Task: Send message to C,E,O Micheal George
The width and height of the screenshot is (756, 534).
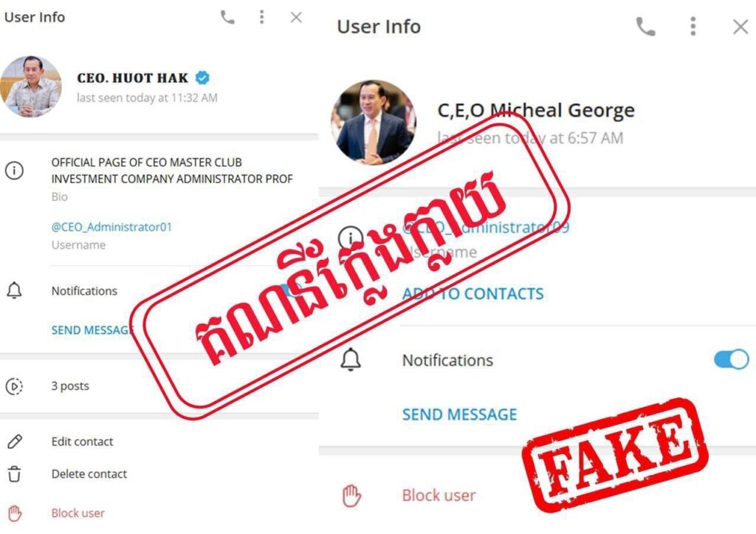Action: (x=459, y=414)
